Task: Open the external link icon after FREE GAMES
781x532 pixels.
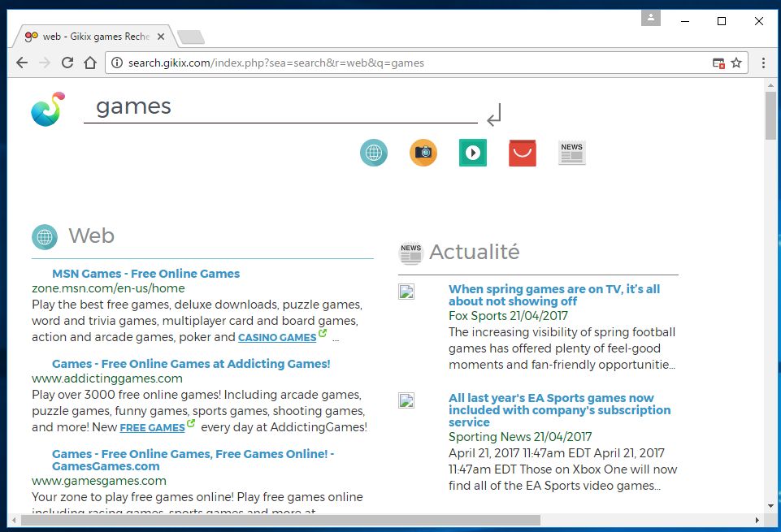Action: (191, 423)
